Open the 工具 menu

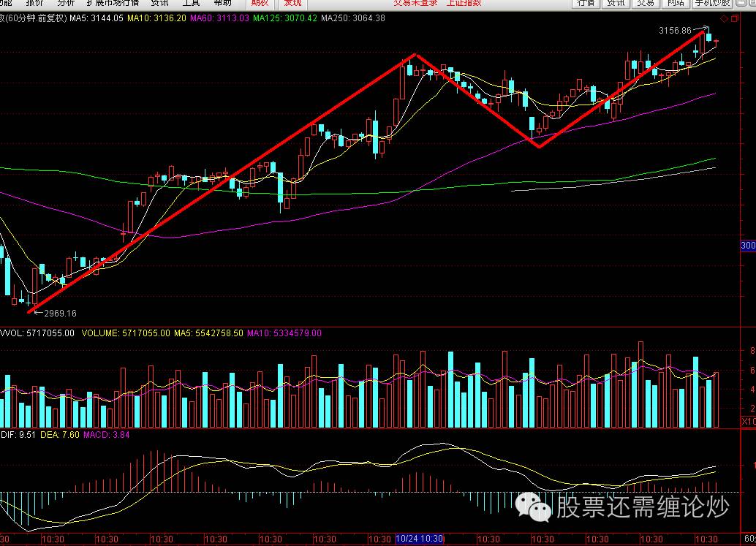(x=191, y=3)
